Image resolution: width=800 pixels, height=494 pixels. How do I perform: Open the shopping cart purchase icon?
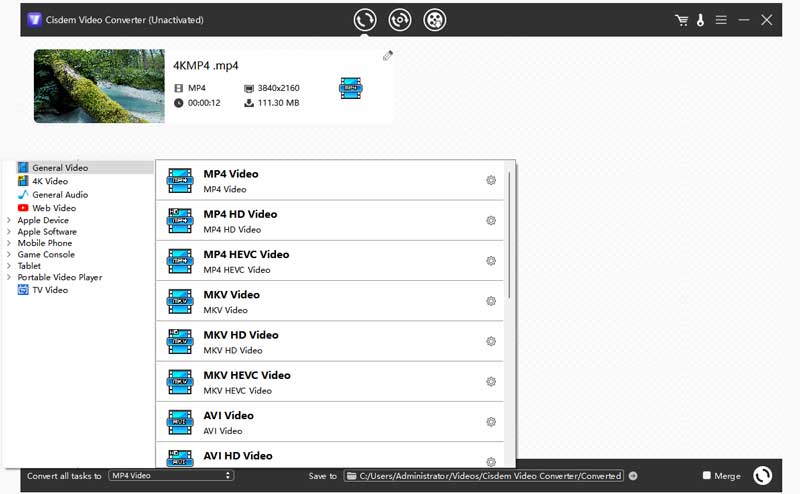click(x=681, y=20)
